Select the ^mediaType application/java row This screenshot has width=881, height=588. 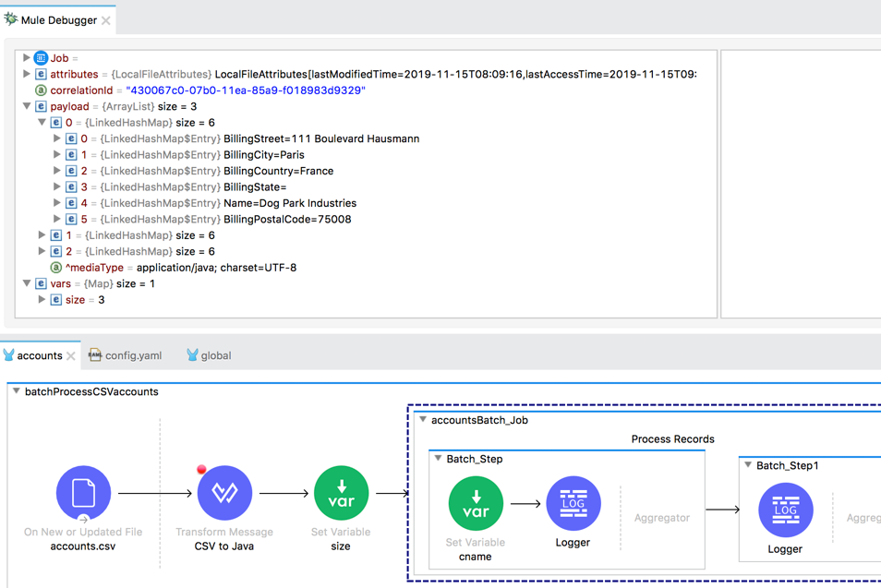(173, 268)
